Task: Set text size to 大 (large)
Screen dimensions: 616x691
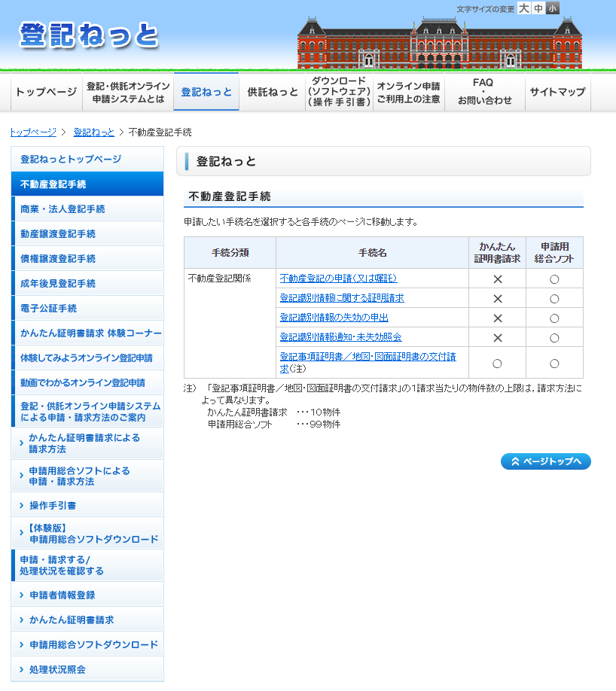Action: tap(523, 8)
